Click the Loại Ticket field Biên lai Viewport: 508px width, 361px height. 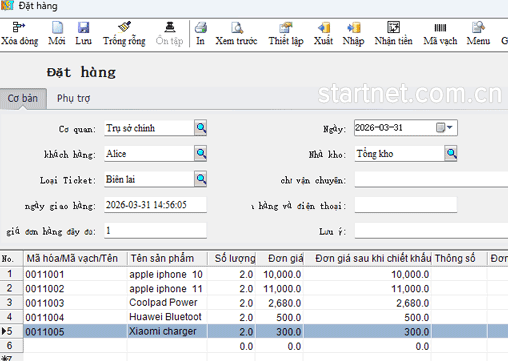point(149,179)
